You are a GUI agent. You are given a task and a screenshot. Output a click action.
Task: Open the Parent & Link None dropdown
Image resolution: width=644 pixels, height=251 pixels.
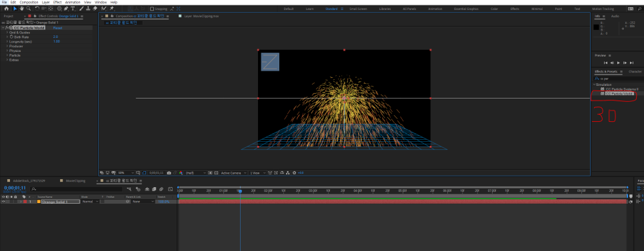tap(143, 201)
